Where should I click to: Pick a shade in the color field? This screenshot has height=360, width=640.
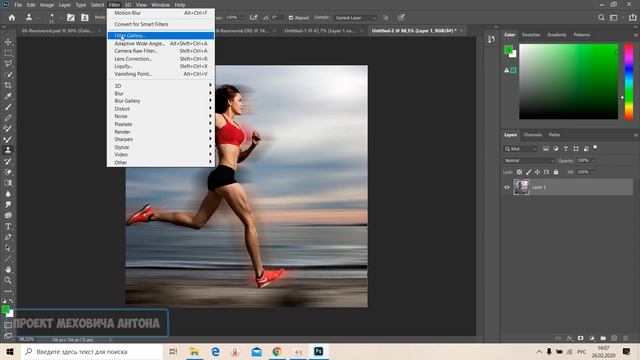tap(569, 82)
